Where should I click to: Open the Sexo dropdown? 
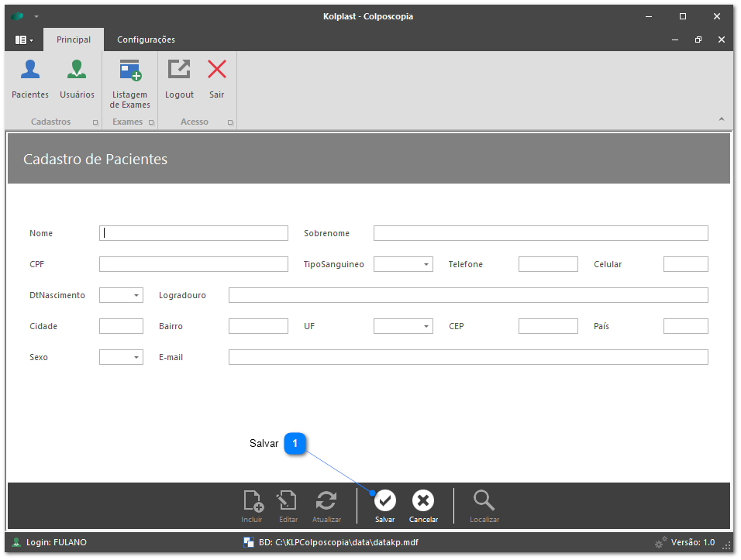pos(136,357)
